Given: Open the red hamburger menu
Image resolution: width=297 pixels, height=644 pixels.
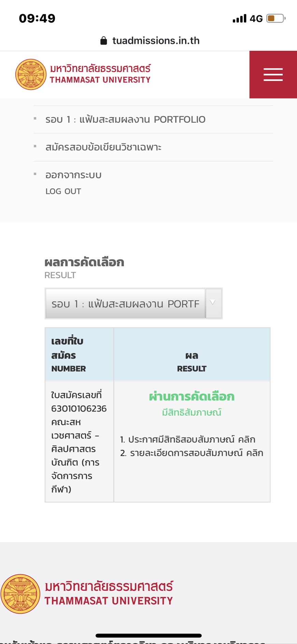Looking at the screenshot, I should tap(273, 75).
